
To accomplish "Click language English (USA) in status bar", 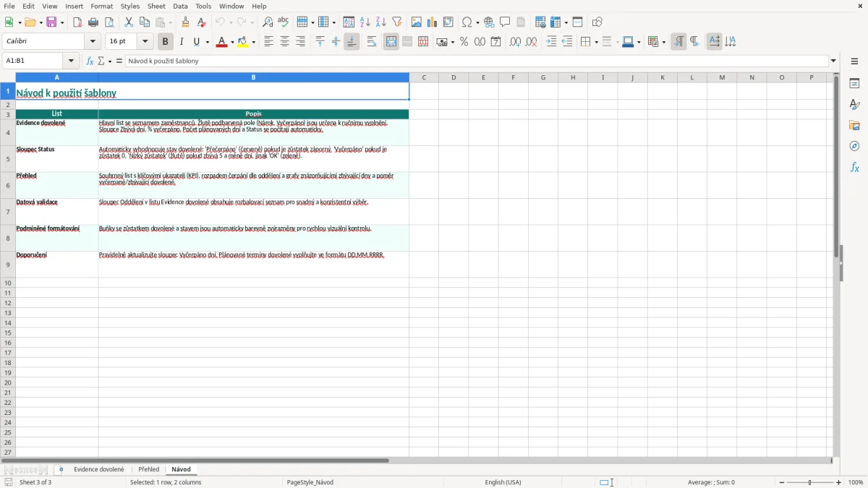I will pyautogui.click(x=503, y=482).
